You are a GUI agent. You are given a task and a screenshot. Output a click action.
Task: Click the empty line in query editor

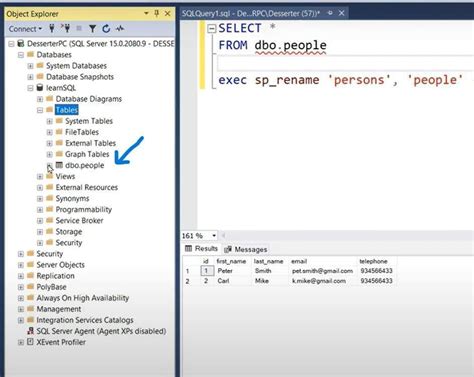click(x=345, y=63)
